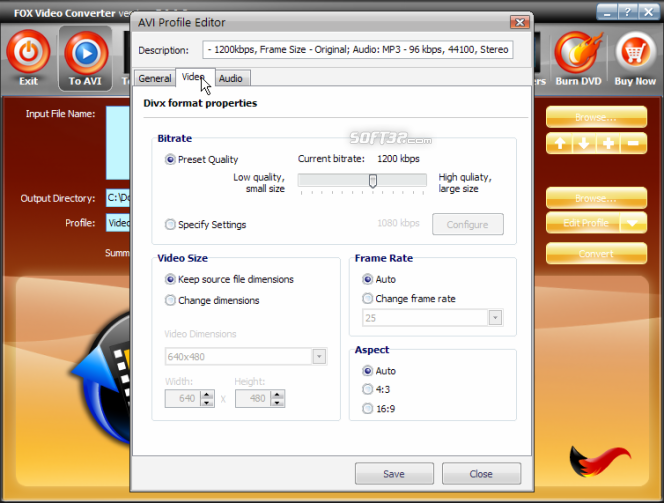The image size is (664, 503).
Task: Select Specify Settings radio button
Action: 170,224
